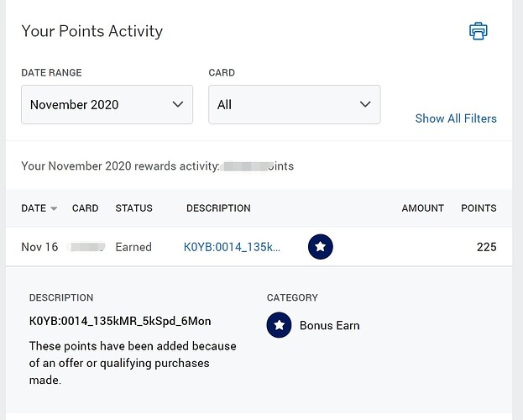The image size is (523, 420).
Task: Click the Bonus Earn category star icon
Action: (279, 325)
